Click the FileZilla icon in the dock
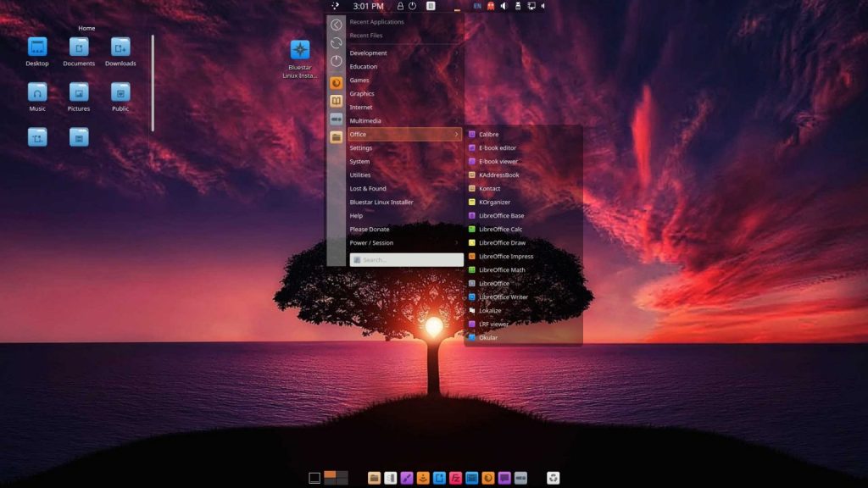The image size is (868, 488). coord(455,478)
